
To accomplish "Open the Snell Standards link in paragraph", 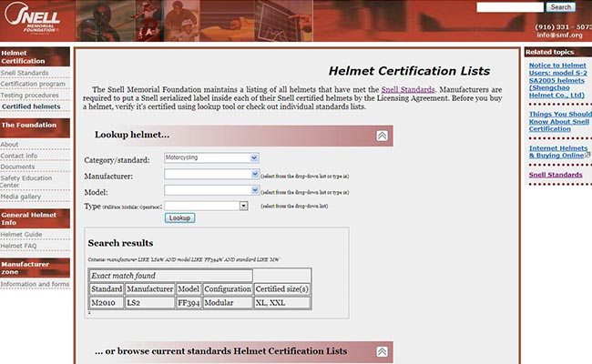I will [x=408, y=90].
